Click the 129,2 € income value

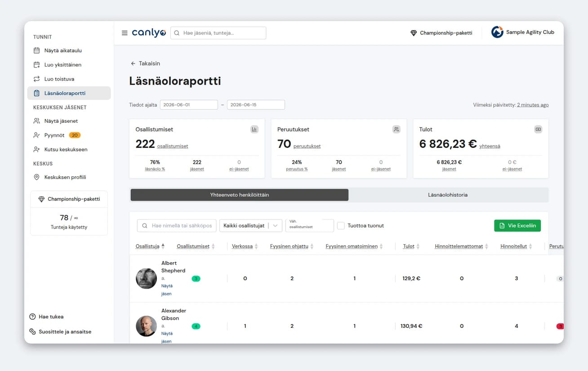pos(411,278)
